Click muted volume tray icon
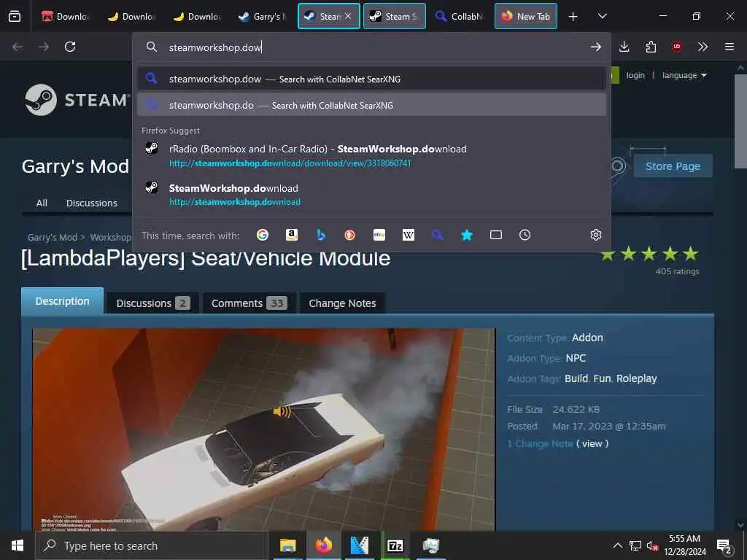Viewport: 747px width, 560px height. point(651,546)
